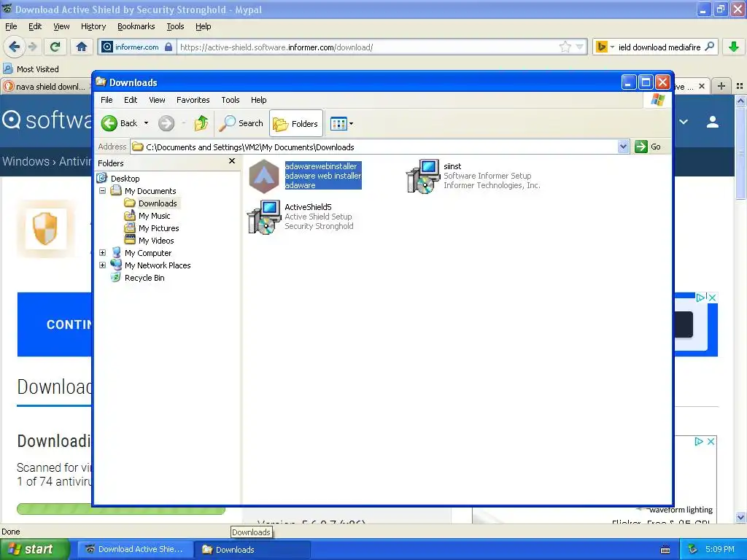Click the ActiveShield5 file name
Viewport: 747px width, 560px height.
tap(308, 207)
